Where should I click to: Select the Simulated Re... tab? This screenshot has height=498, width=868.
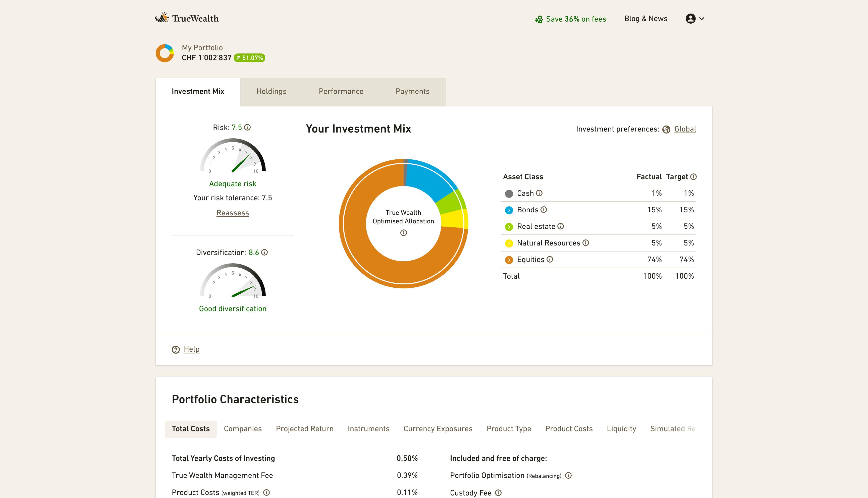point(673,429)
